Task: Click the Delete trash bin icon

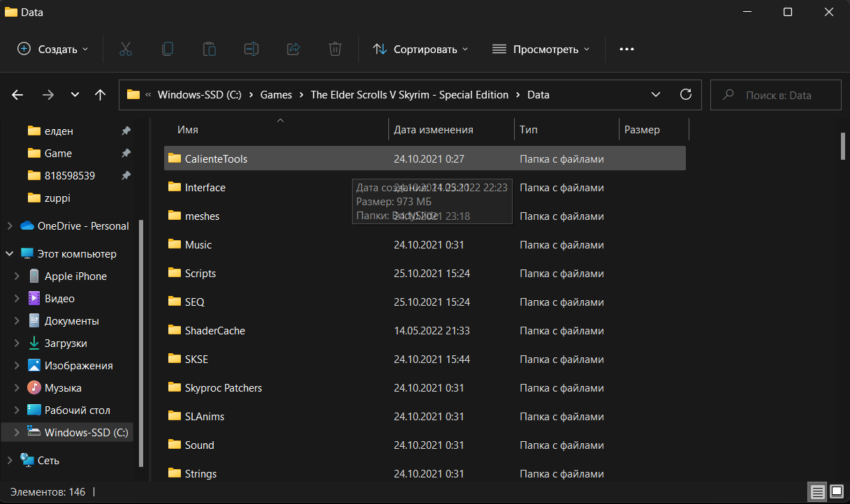Action: 335,49
